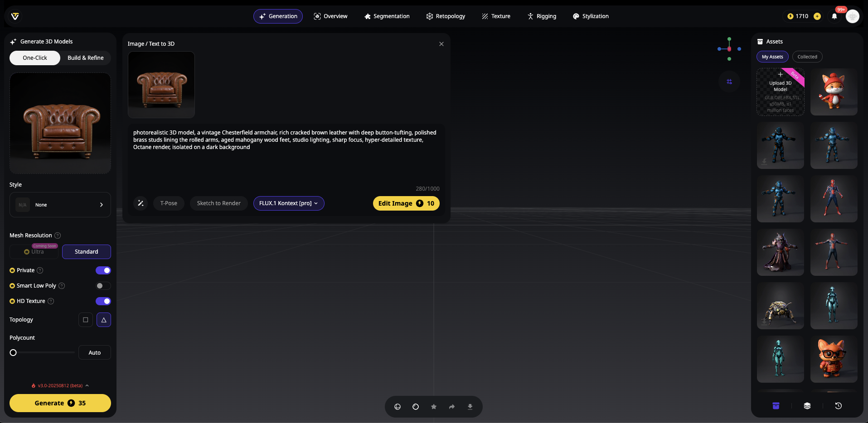868x423 pixels.
Task: Open the notifications bell icon
Action: tap(834, 16)
